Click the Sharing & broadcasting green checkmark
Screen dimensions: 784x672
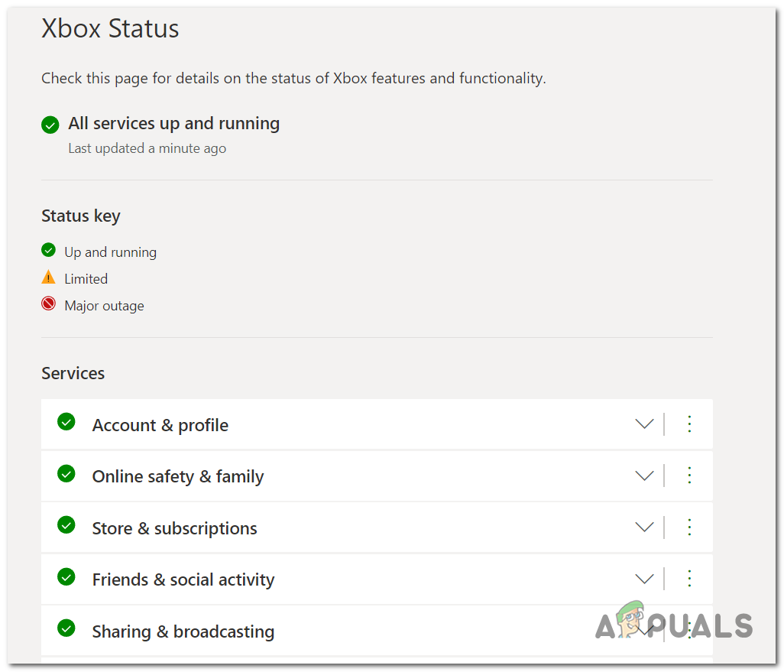click(66, 628)
